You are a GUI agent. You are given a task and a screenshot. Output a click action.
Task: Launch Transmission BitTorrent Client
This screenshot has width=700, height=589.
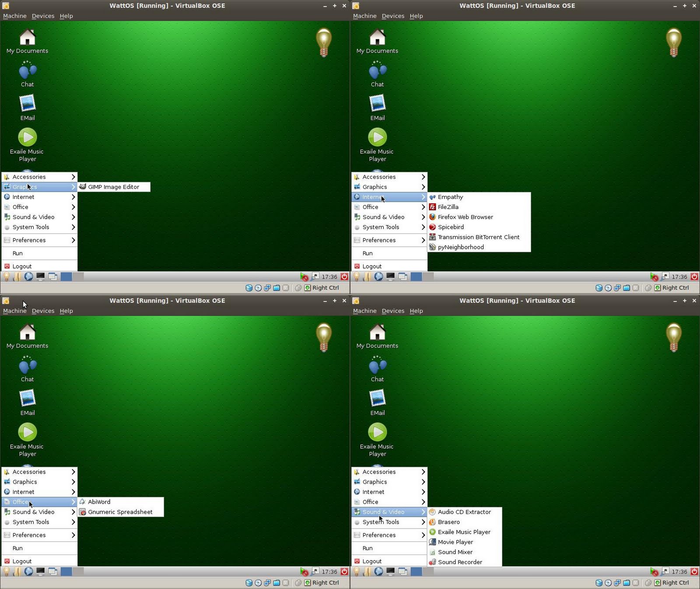click(479, 237)
